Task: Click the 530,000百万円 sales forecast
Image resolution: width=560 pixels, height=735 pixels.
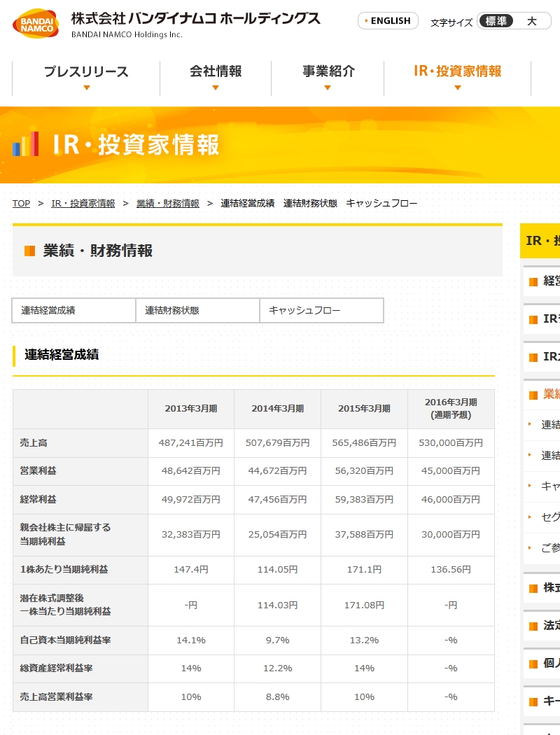Action: (451, 443)
